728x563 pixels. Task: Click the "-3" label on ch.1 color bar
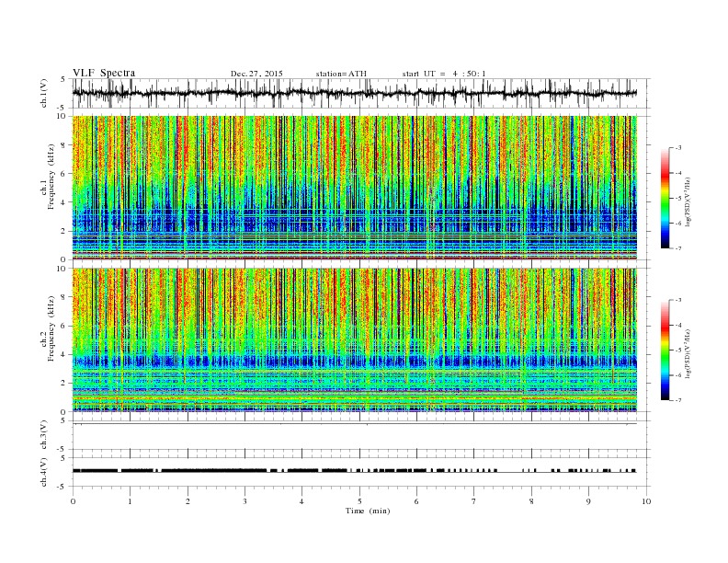(x=678, y=148)
